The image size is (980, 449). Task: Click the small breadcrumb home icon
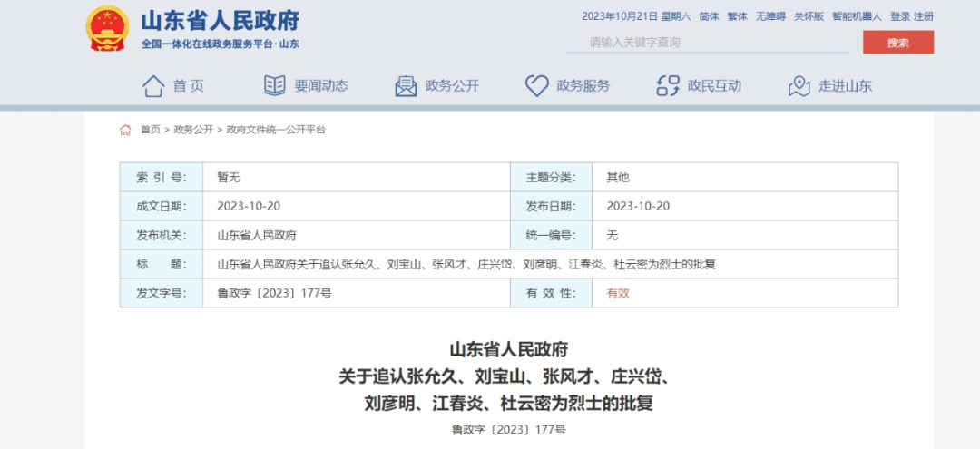125,130
